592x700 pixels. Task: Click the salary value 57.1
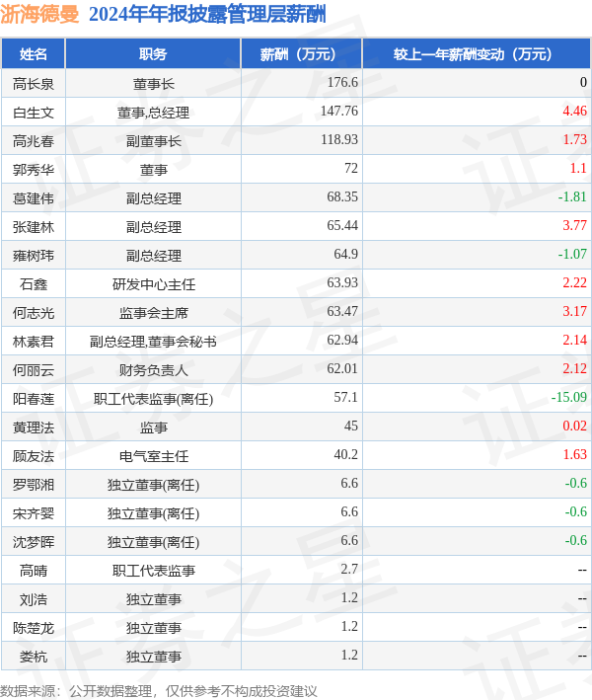coord(345,397)
